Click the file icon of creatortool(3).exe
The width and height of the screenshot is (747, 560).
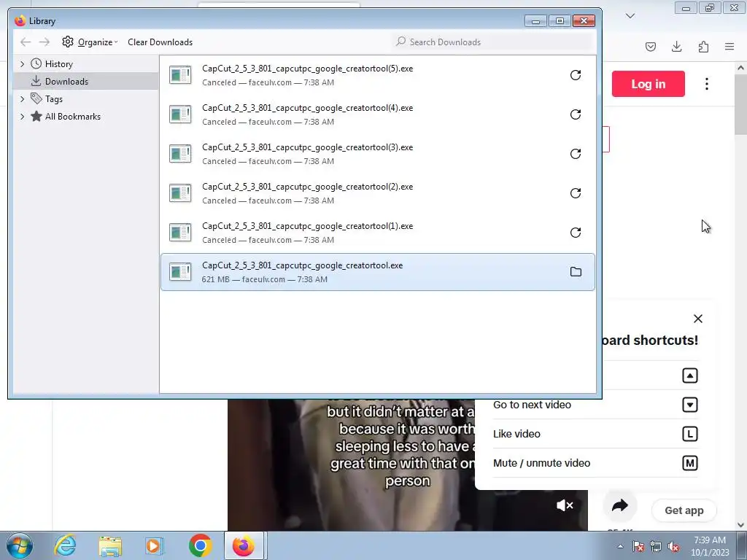(x=181, y=154)
